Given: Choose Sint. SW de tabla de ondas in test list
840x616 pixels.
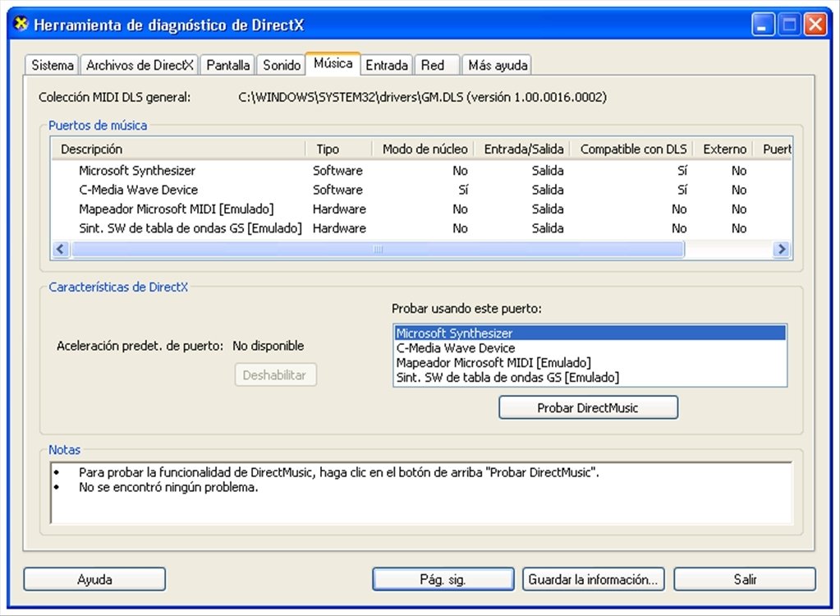Looking at the screenshot, I should [590, 377].
